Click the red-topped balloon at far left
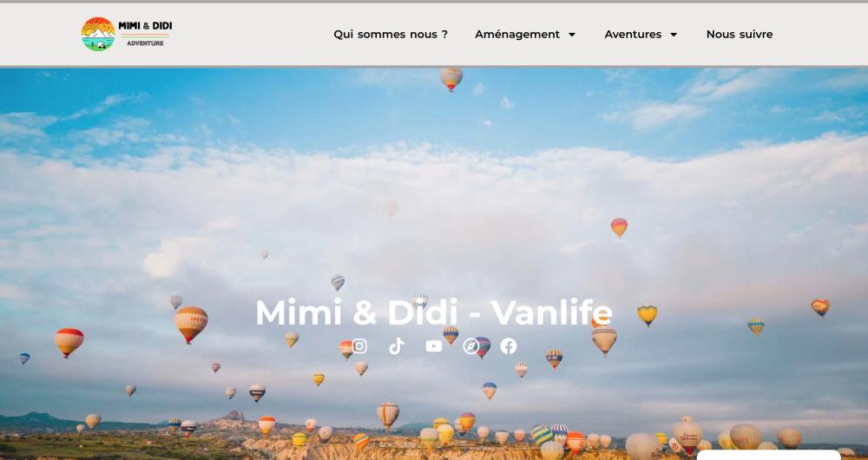 point(69,343)
